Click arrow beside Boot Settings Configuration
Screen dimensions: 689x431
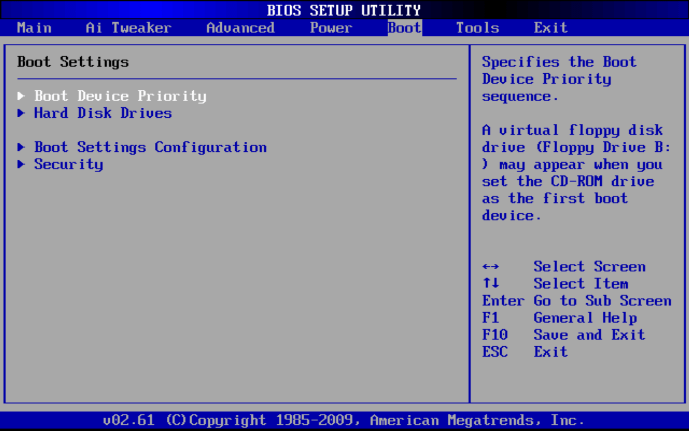[21, 147]
